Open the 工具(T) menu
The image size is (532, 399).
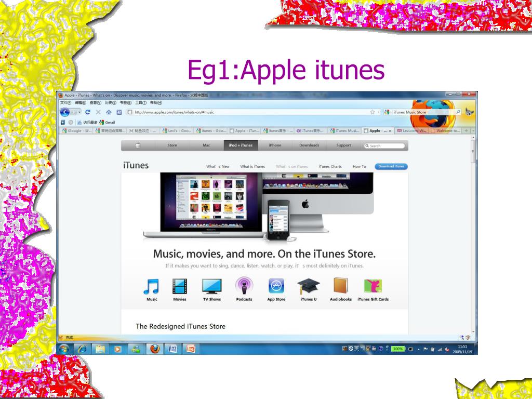140,103
